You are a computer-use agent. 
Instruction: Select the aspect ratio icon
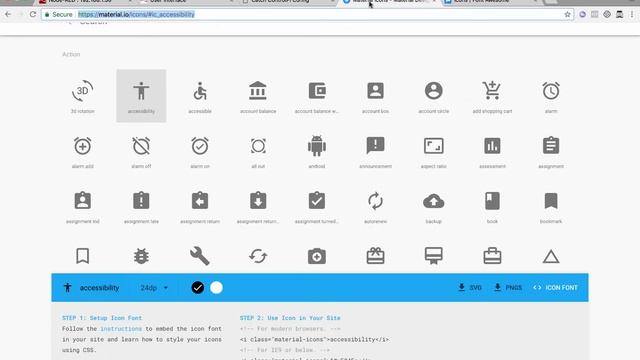[x=433, y=146]
